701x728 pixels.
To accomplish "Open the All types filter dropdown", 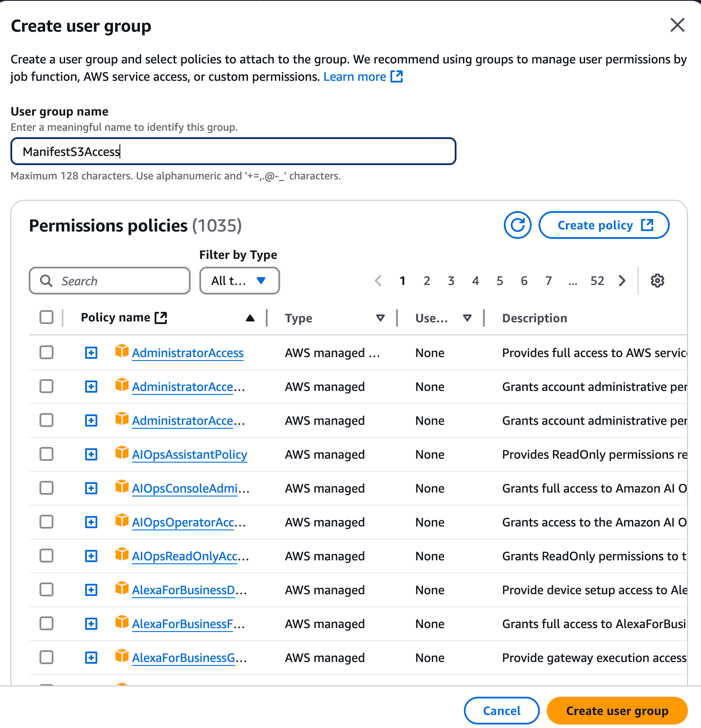I will [239, 281].
